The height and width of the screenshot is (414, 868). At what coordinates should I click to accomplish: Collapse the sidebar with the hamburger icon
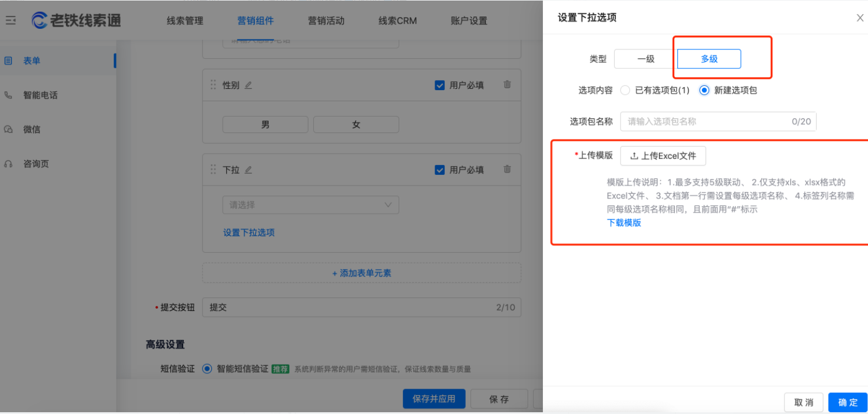coord(10,19)
